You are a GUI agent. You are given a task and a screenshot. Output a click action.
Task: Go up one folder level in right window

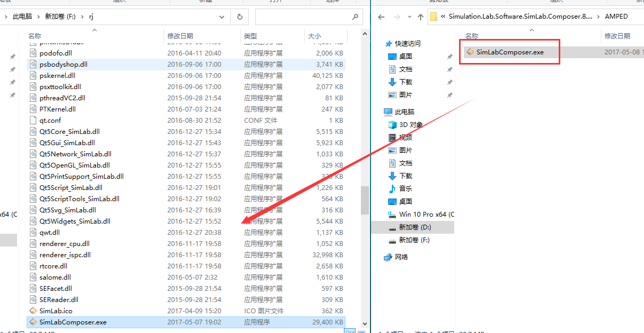tap(421, 17)
